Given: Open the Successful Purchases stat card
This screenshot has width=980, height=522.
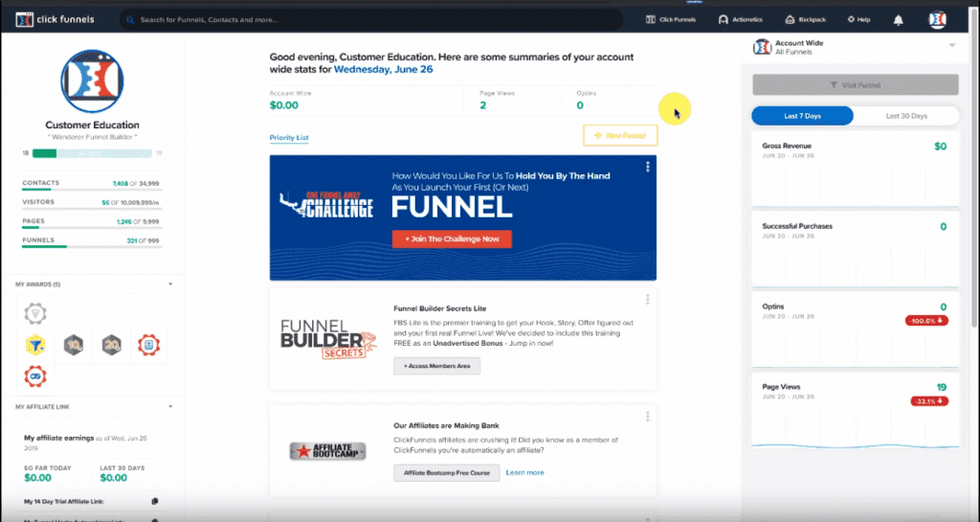Looking at the screenshot, I should [855, 250].
